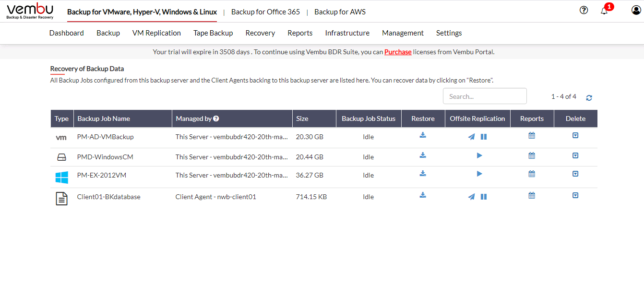Click the Managed by help icon
Image resolution: width=644 pixels, height=297 pixels.
tap(216, 119)
